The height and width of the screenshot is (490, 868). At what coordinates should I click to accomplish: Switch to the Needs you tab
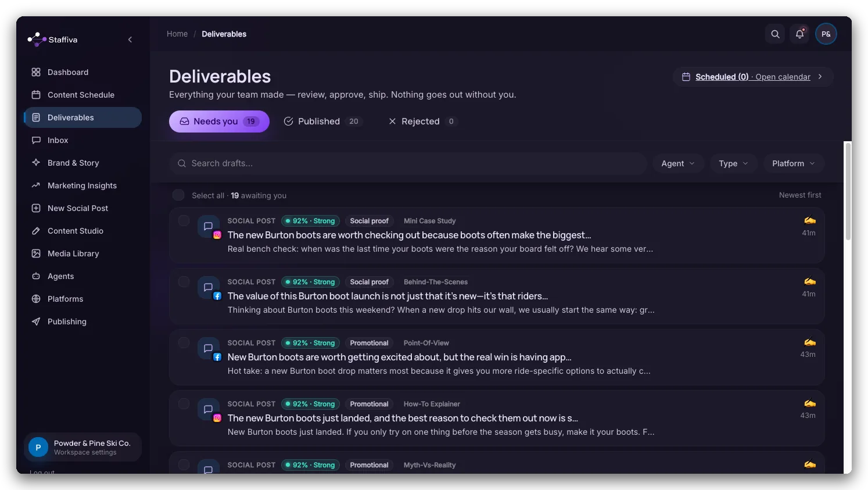point(219,121)
